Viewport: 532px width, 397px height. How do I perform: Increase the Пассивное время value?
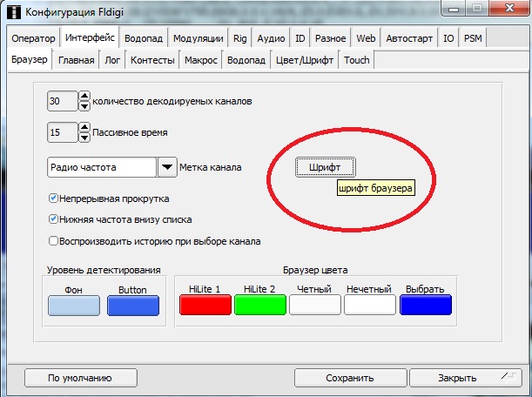pyautogui.click(x=84, y=128)
